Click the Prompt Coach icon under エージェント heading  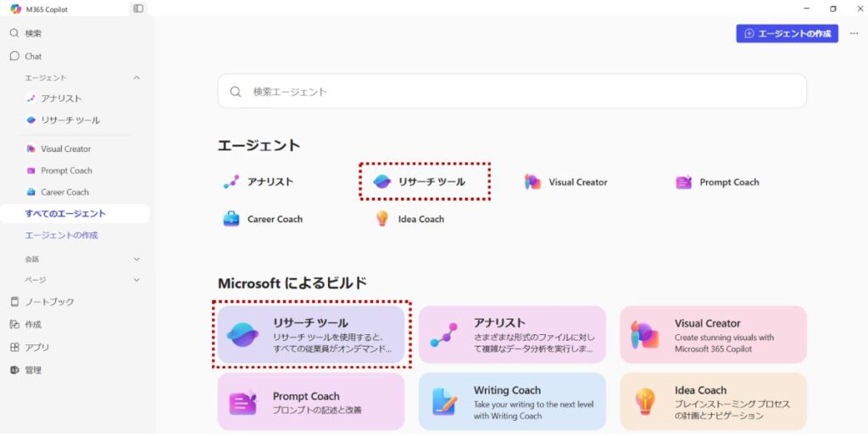(x=684, y=182)
